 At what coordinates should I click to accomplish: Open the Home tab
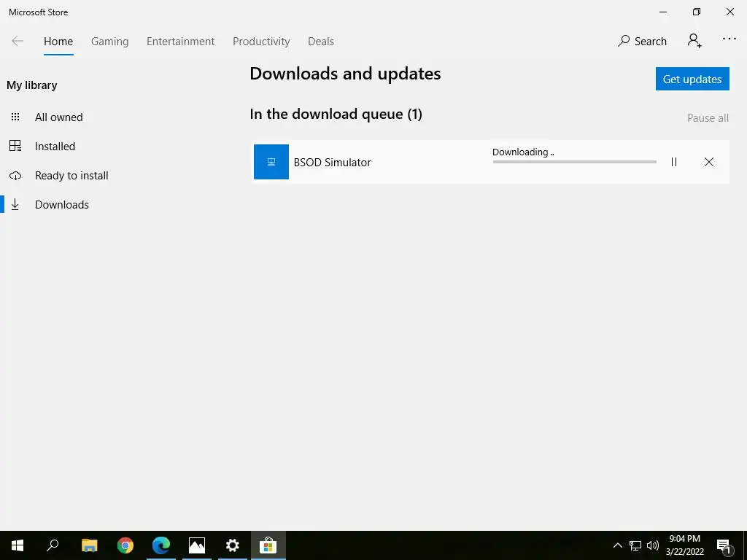[58, 42]
